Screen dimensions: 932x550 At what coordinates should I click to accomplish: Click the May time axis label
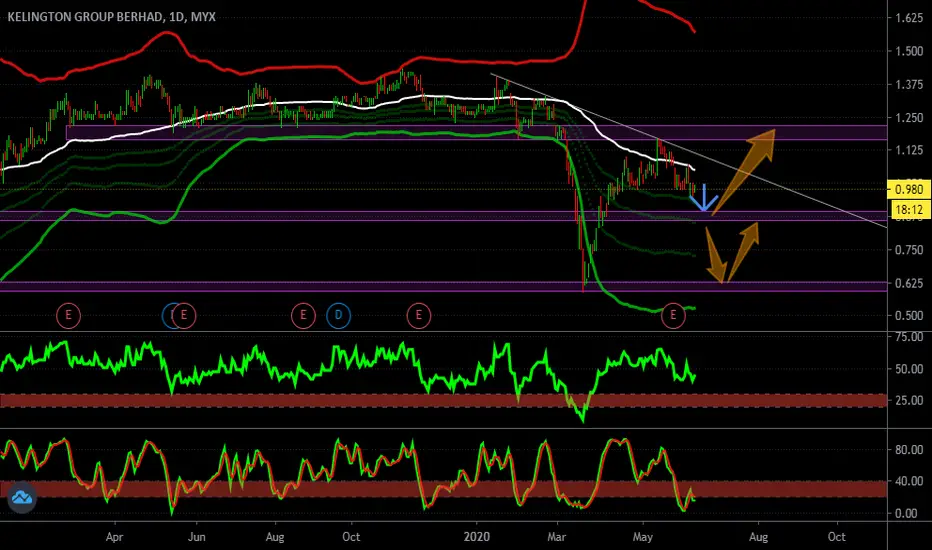[643, 537]
